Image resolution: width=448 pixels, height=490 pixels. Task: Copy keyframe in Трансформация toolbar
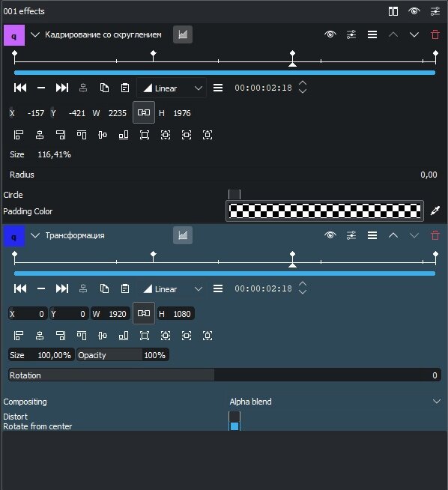click(x=104, y=288)
